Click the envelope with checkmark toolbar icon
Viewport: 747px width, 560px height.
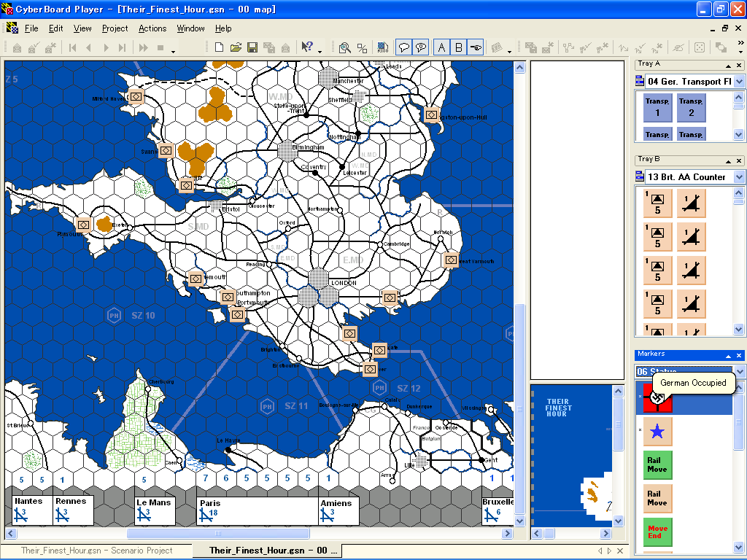34,47
